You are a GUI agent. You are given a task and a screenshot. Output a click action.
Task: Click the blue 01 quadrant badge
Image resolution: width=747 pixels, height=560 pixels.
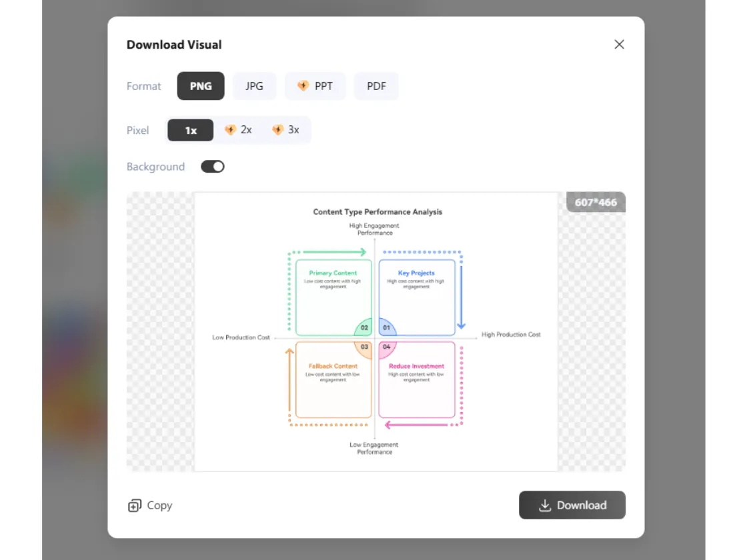click(388, 327)
